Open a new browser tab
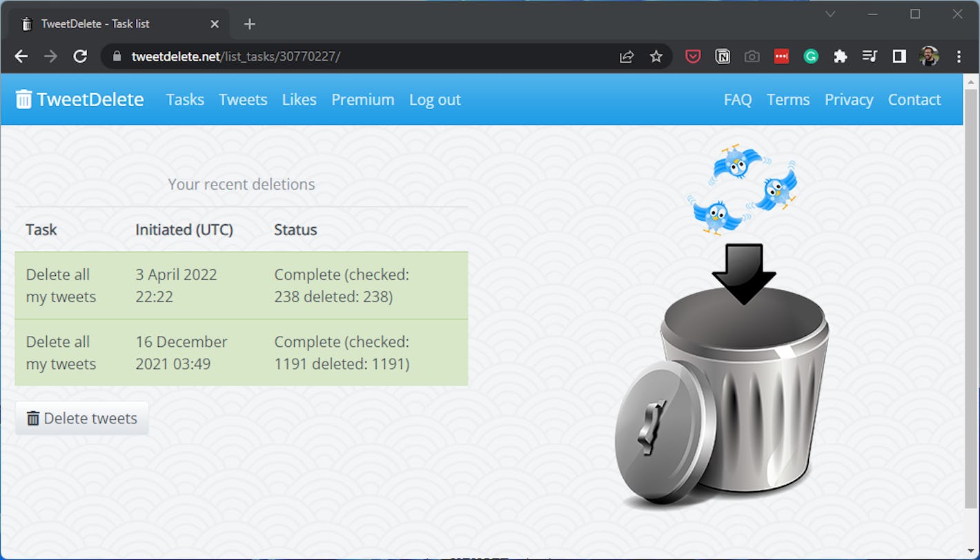Screen dimensions: 980x560 click(250, 24)
